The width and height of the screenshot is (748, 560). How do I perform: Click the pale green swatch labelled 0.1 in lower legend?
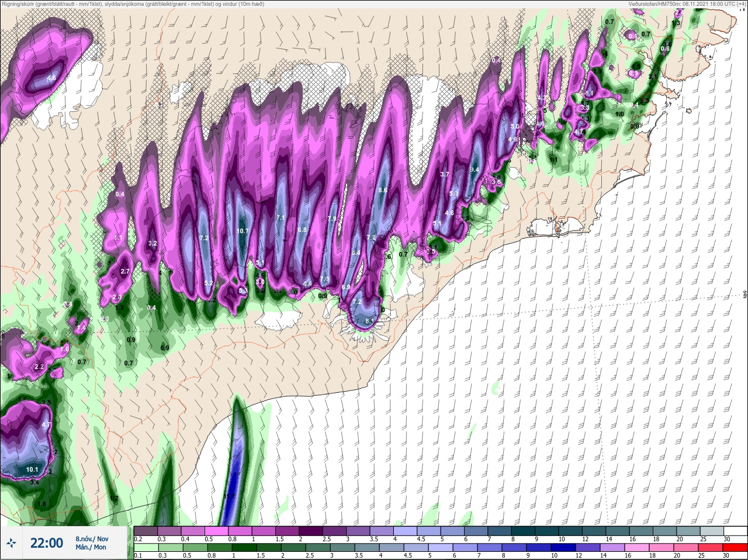pyautogui.click(x=146, y=548)
